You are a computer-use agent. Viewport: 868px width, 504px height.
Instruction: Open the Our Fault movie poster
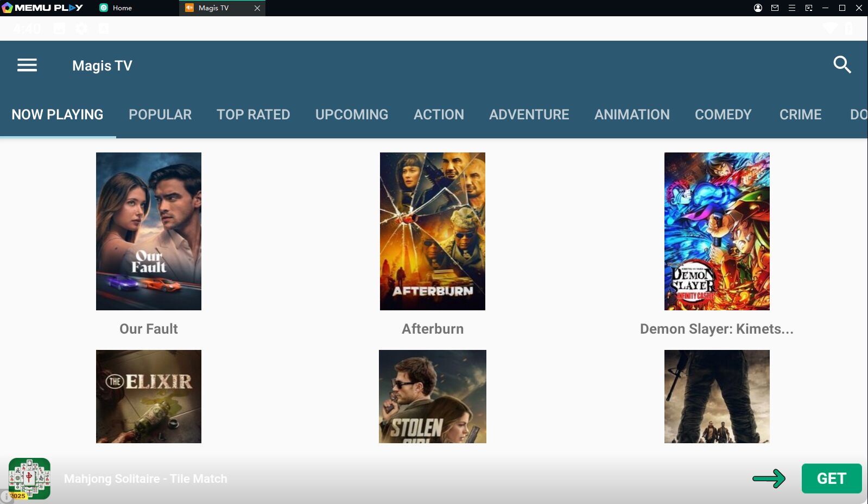(x=149, y=231)
